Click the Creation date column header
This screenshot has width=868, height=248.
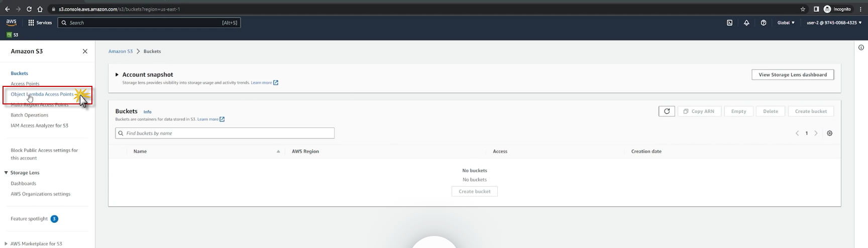pyautogui.click(x=646, y=151)
